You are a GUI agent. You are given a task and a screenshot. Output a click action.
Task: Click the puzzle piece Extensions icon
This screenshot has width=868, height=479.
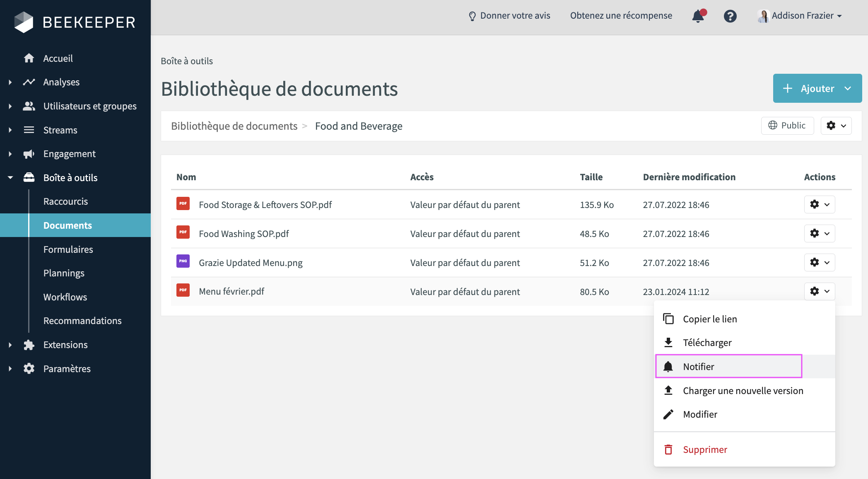click(29, 345)
